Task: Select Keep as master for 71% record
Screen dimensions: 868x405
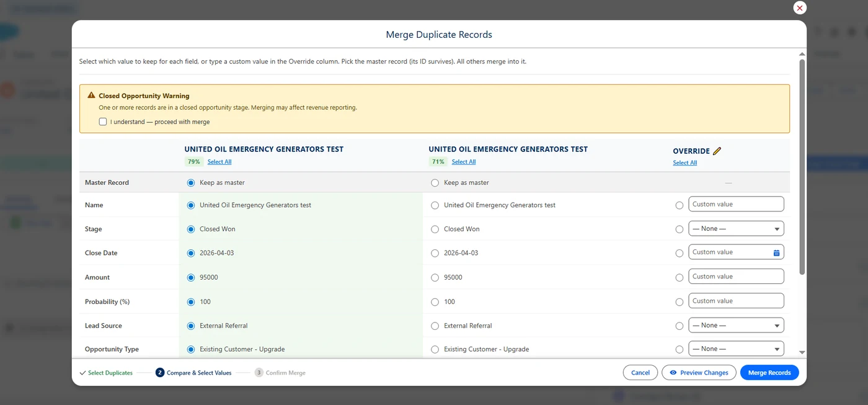Action: (x=435, y=183)
